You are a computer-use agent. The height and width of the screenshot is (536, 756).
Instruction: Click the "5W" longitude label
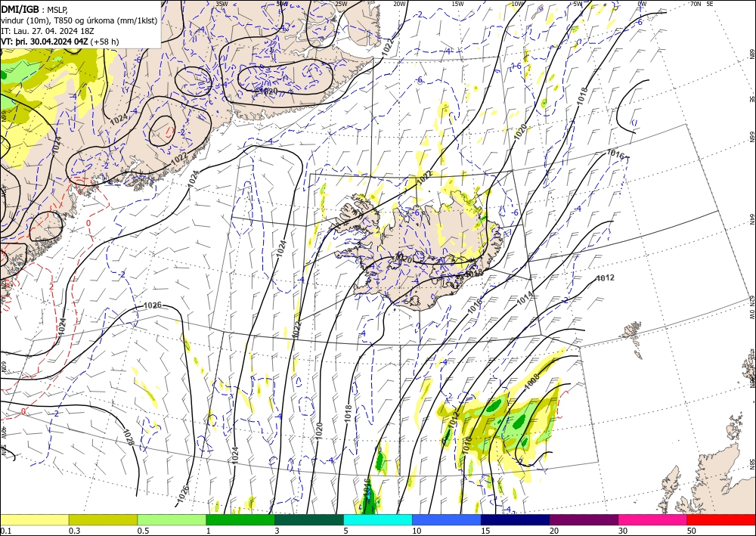[x=578, y=4]
